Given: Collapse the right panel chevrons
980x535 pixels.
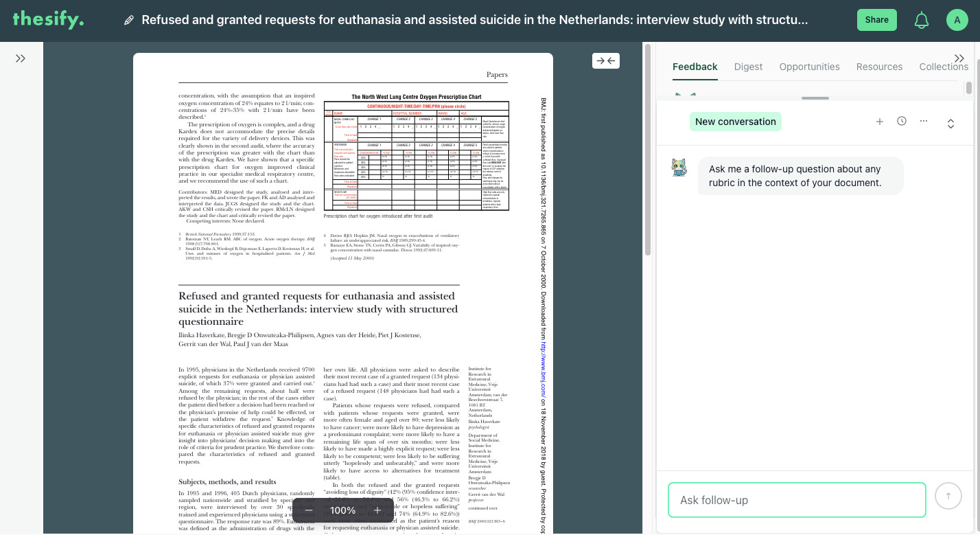Looking at the screenshot, I should click(x=959, y=58).
